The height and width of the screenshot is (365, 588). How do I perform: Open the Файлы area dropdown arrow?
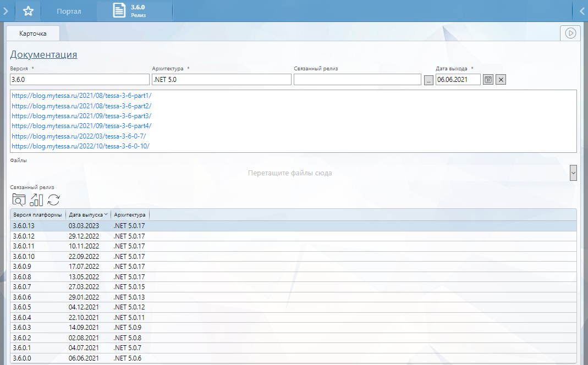(x=573, y=173)
